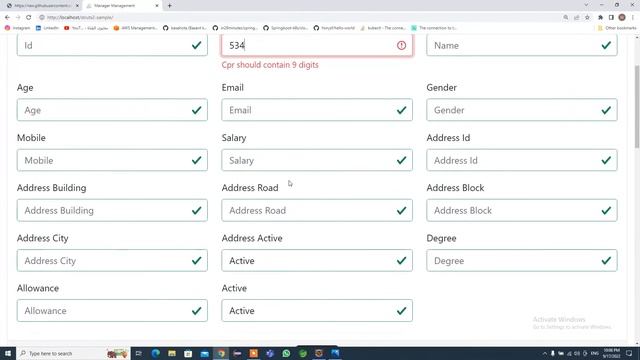Click the taskbar clock
Viewport: 640px width, 360px height.
pos(611,353)
